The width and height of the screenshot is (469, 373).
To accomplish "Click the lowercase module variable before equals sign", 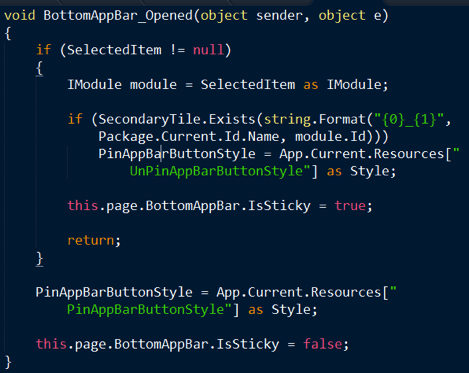I will (x=153, y=85).
